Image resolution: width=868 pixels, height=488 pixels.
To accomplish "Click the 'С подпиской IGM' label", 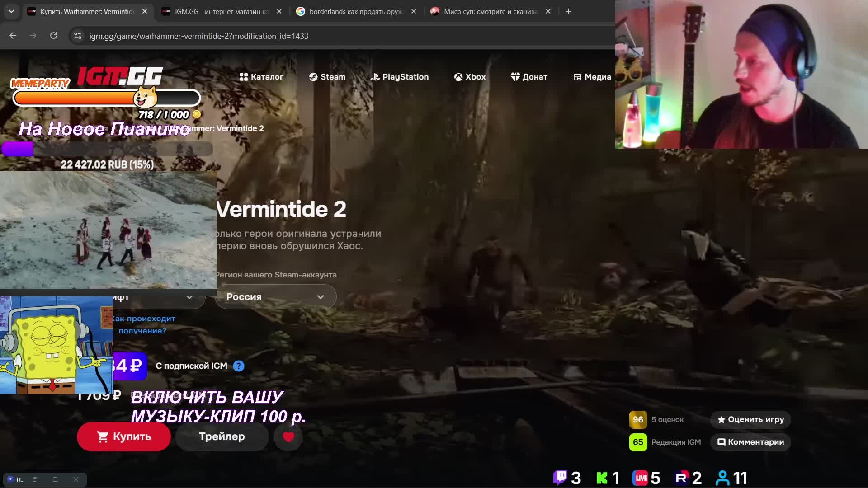I will (192, 366).
